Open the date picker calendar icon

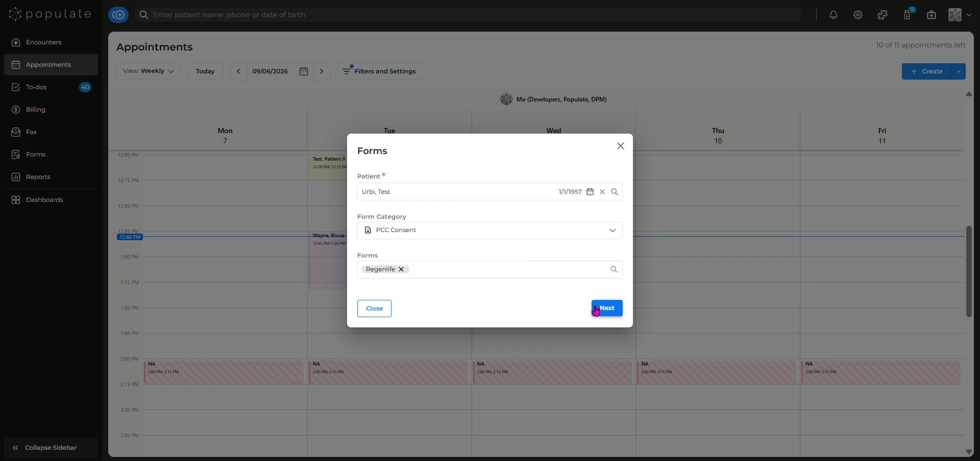[304, 71]
